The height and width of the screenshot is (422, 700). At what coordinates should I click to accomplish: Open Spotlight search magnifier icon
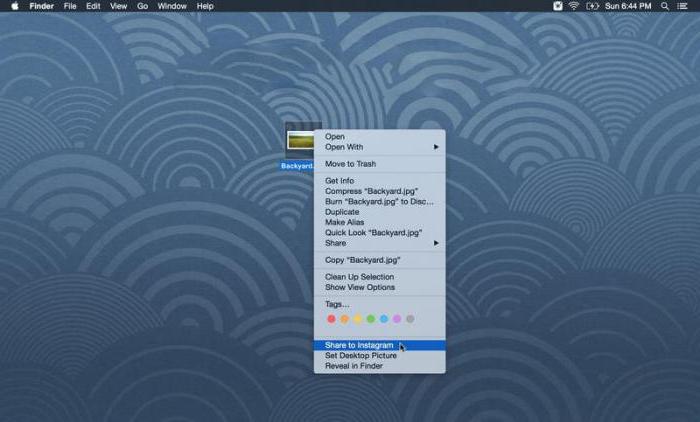(665, 6)
